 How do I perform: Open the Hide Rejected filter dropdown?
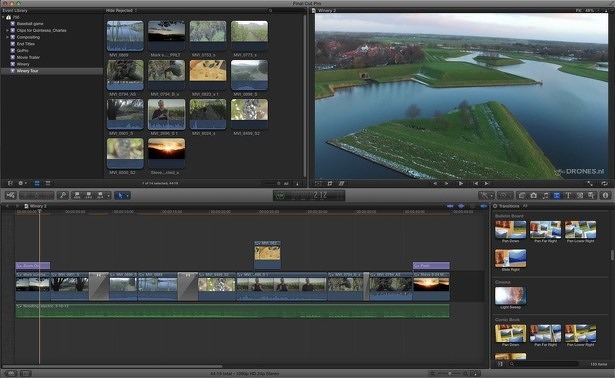[121, 11]
